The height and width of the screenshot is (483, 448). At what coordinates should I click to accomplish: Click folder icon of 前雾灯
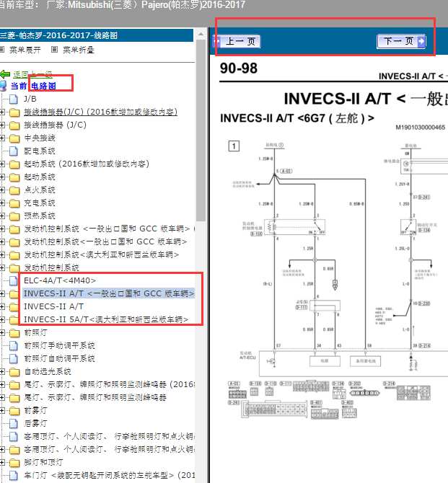14,411
